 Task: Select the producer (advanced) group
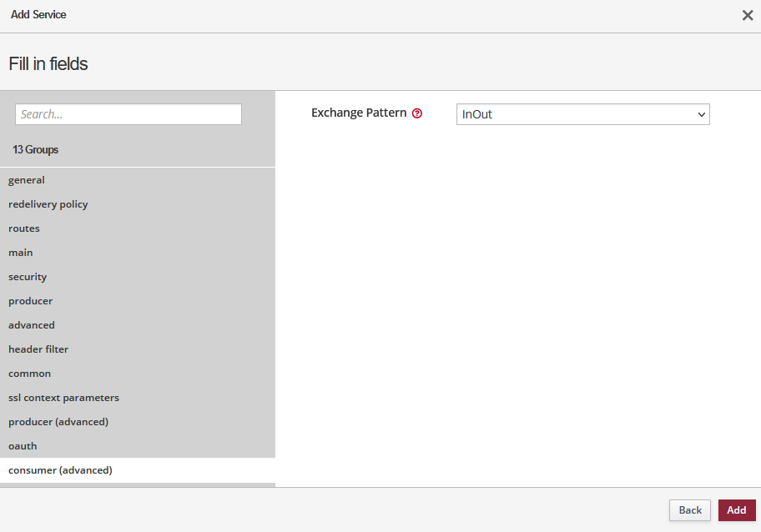point(58,422)
